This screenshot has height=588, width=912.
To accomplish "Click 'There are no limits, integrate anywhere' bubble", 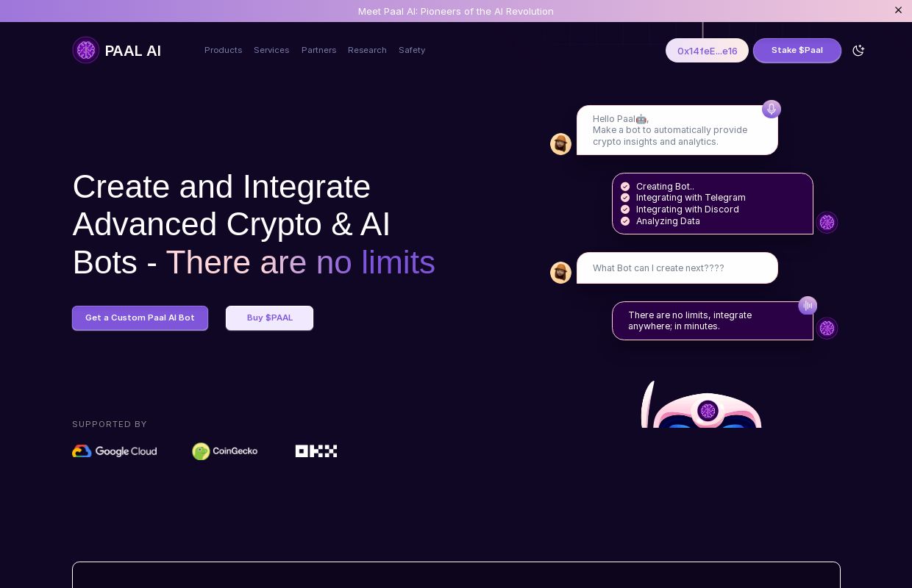I will [713, 320].
